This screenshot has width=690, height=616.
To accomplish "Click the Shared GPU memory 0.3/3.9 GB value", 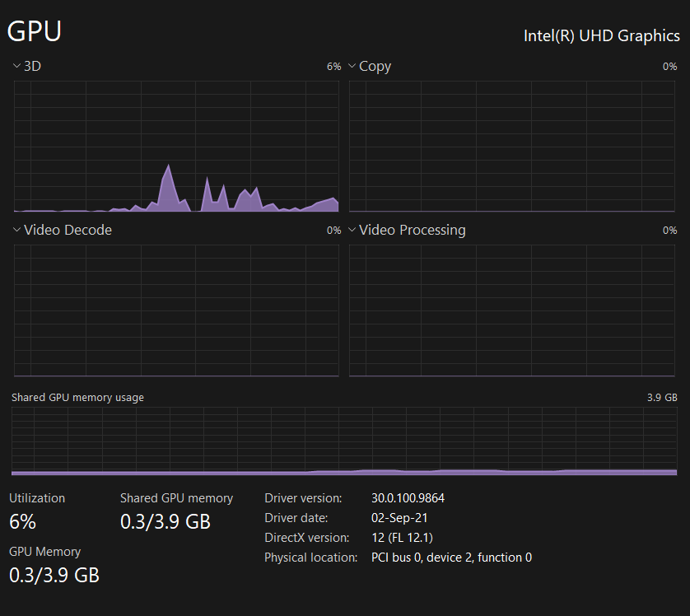I will [166, 522].
